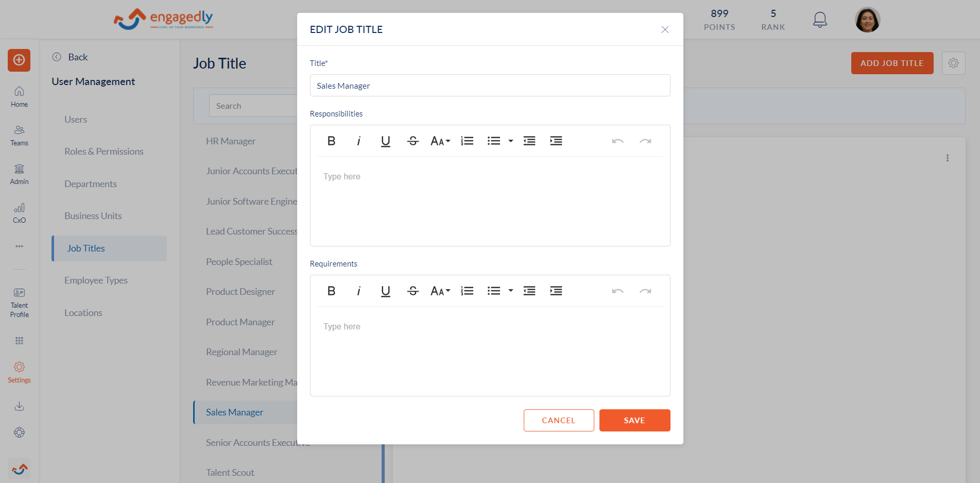The image size is (980, 483).
Task: Click Underline in Requirements editor
Action: (385, 291)
